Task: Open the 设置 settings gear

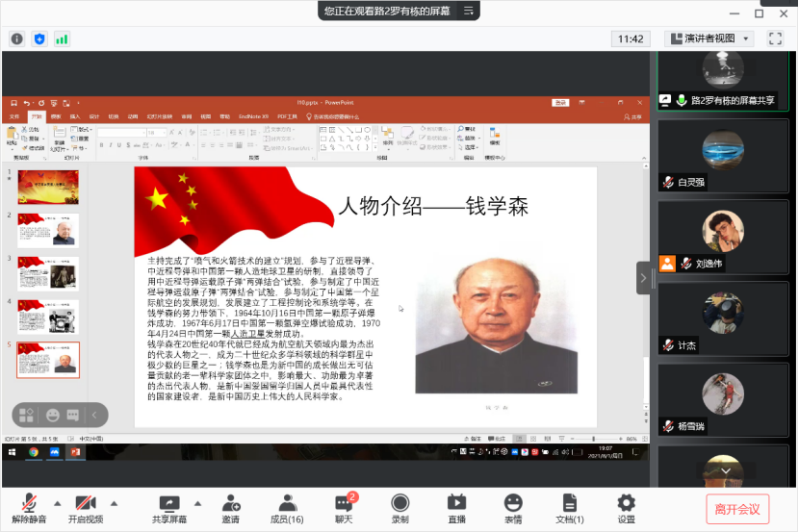Action: (627, 509)
